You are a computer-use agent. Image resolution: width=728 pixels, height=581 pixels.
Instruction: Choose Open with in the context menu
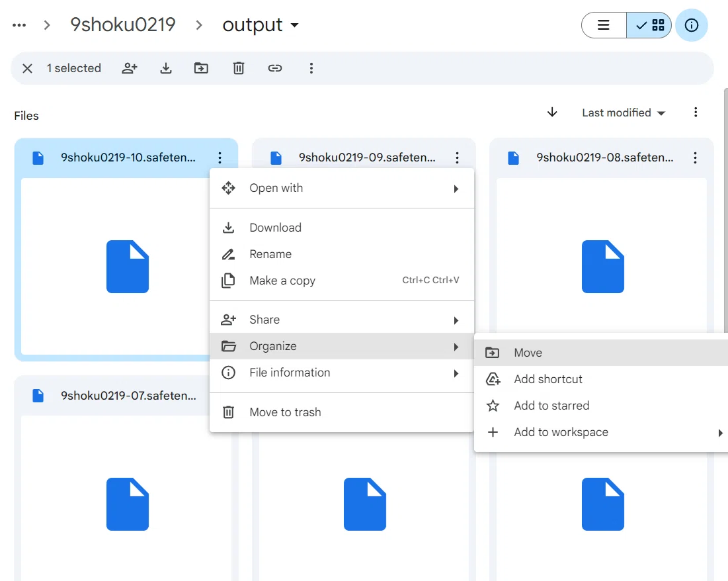click(342, 188)
